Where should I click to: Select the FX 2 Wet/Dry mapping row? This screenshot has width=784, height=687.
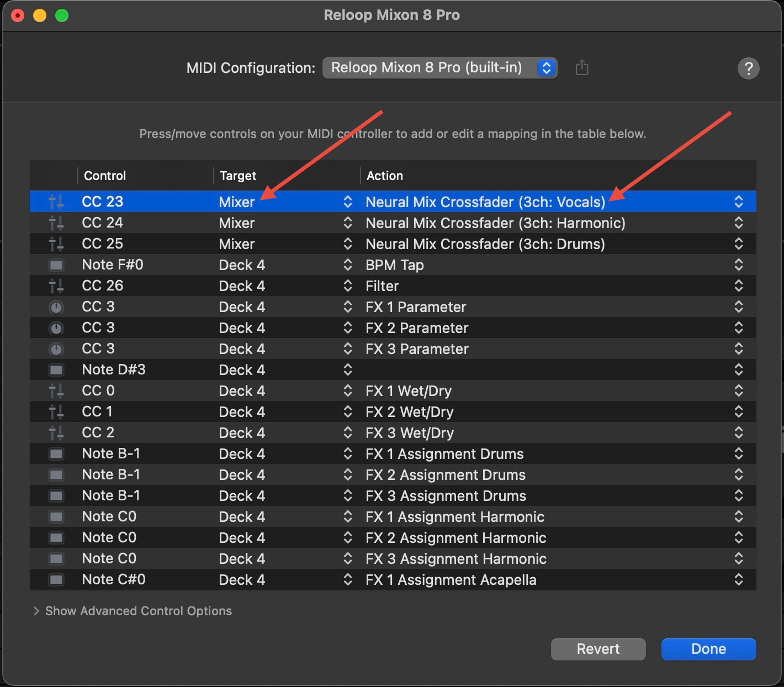pos(393,412)
